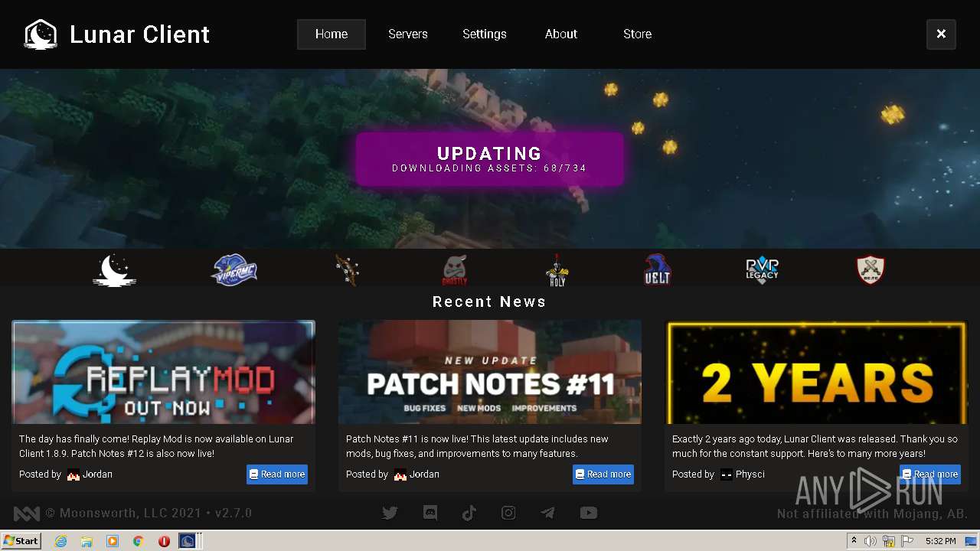Select the bow server icon
The height and width of the screenshot is (551, 980).
(x=347, y=270)
